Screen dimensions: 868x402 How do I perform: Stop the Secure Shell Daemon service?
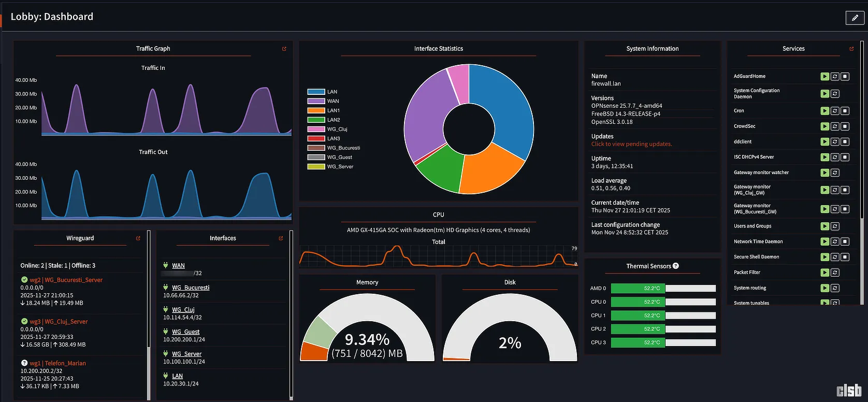click(845, 257)
